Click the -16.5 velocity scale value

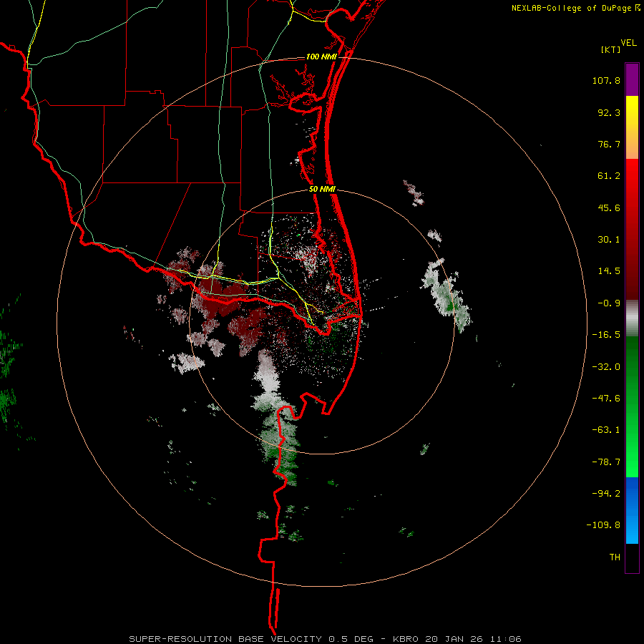tap(606, 335)
